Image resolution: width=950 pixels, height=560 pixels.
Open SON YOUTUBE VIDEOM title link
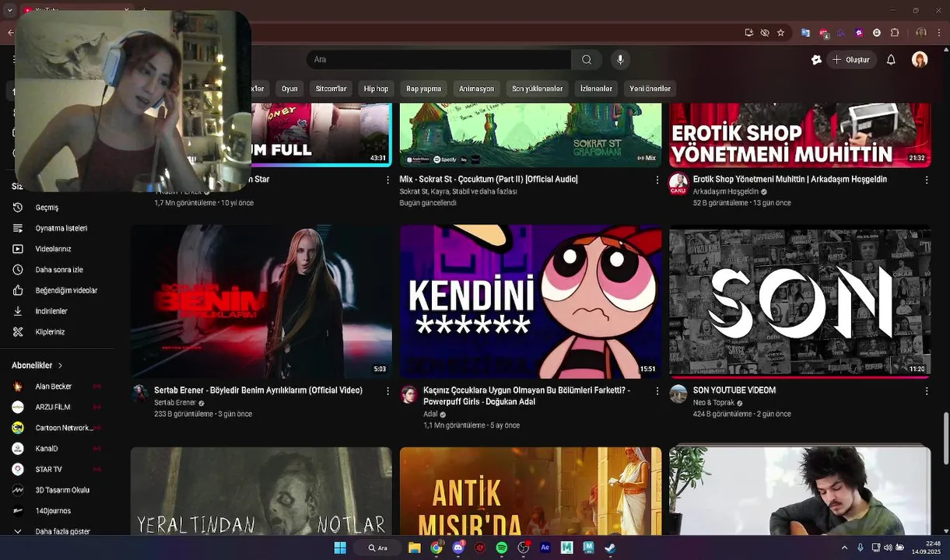click(734, 390)
